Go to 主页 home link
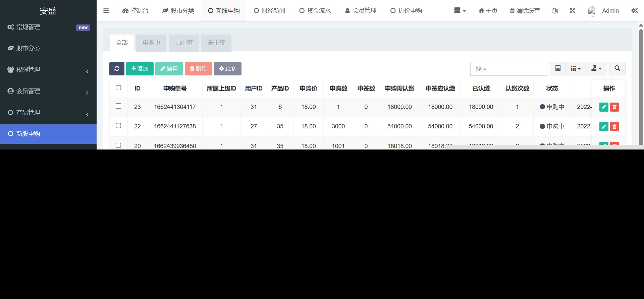Viewport: 644px width, 299px height. pos(488,11)
